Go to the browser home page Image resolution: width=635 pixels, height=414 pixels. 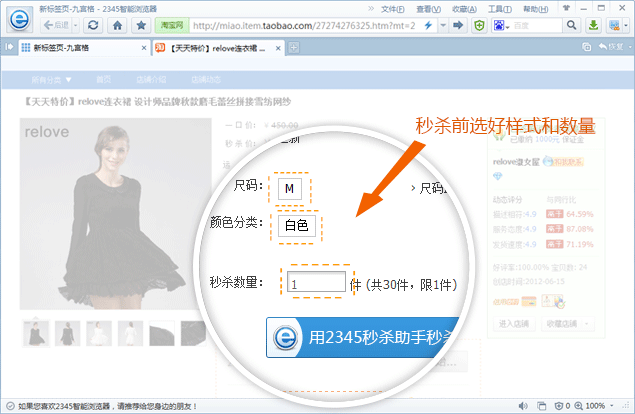119,24
